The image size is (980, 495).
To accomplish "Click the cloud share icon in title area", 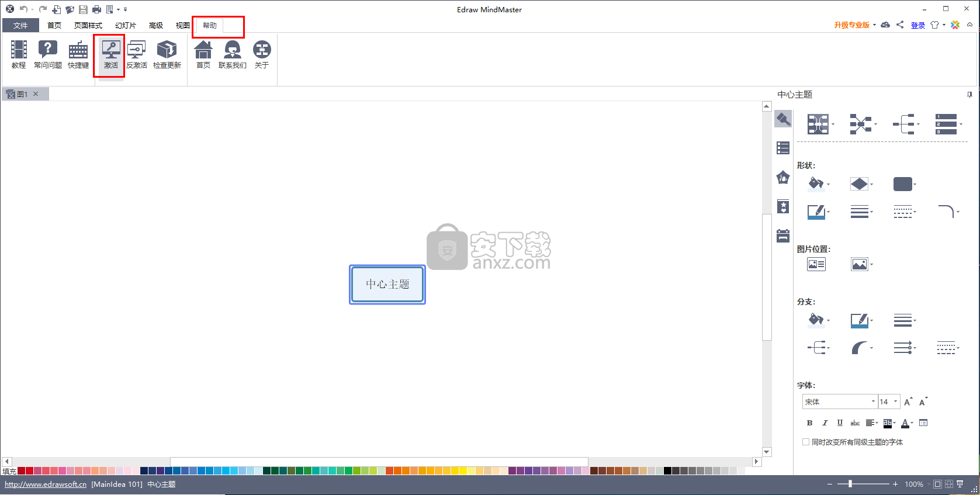I will coord(885,25).
